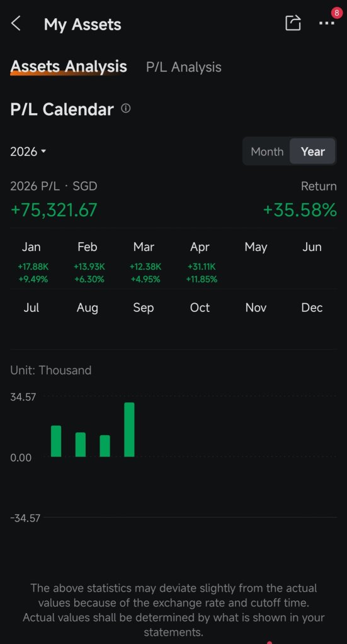Tap the tallest green April bar
347x644 pixels.
pos(129,429)
